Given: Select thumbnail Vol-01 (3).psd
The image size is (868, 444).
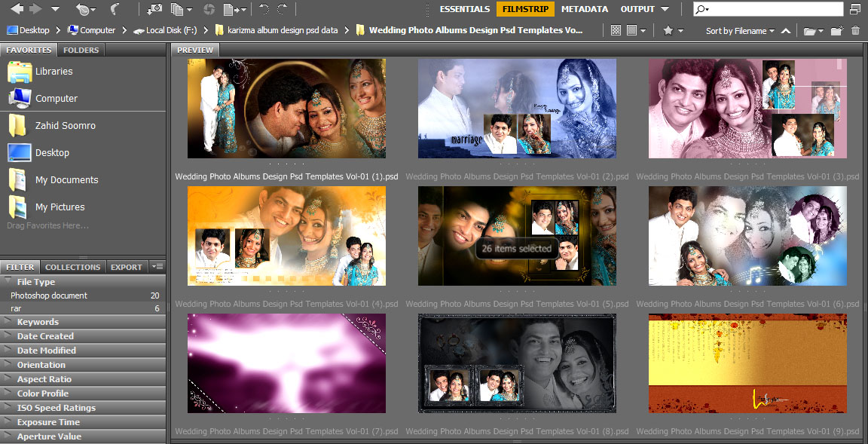Looking at the screenshot, I should click(x=748, y=109).
